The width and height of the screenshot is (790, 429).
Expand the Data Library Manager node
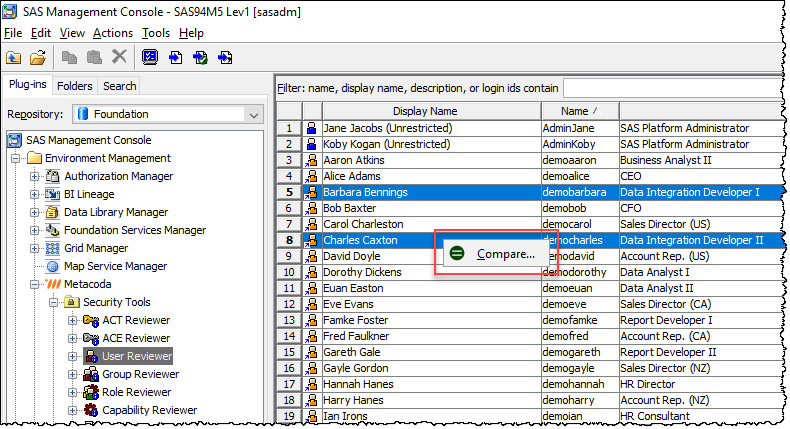34,212
